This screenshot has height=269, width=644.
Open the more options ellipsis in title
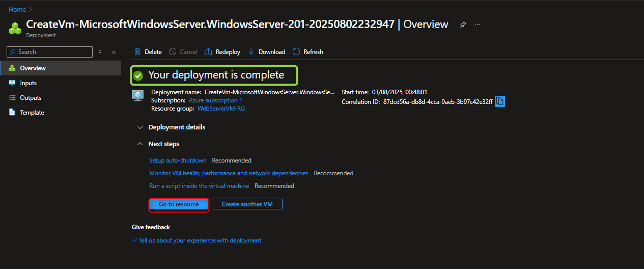(478, 24)
